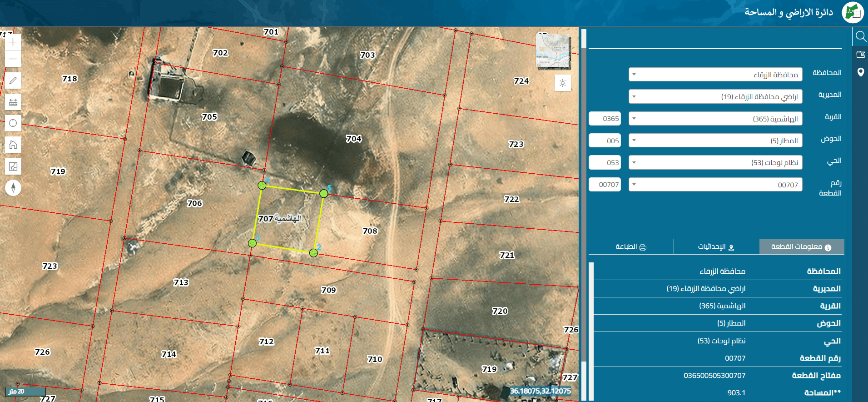The image size is (868, 402).
Task: Click the department logo in header
Action: pos(853,13)
